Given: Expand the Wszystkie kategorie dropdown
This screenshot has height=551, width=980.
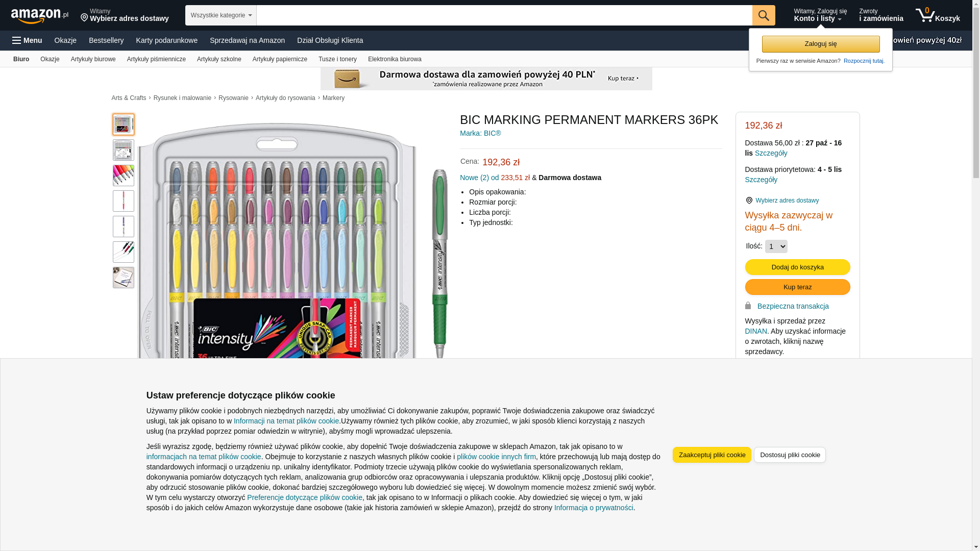Looking at the screenshot, I should pyautogui.click(x=221, y=15).
